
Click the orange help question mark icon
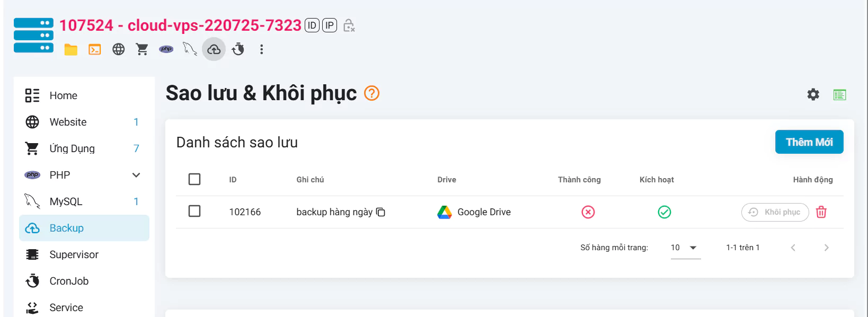point(372,93)
